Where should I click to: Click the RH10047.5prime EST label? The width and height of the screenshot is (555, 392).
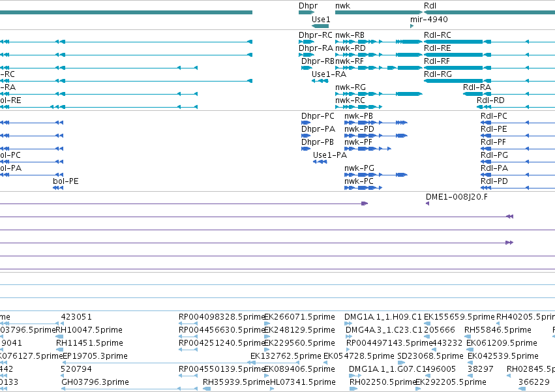(89, 330)
